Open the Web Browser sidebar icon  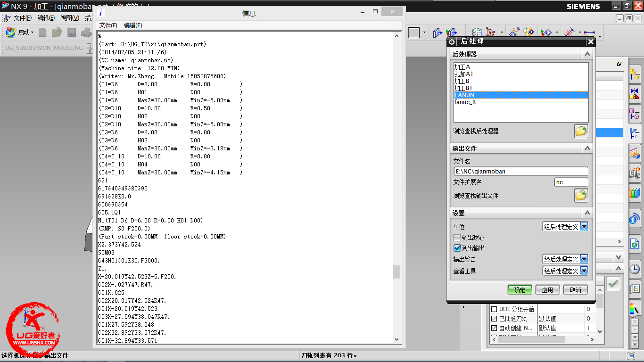[635, 244]
